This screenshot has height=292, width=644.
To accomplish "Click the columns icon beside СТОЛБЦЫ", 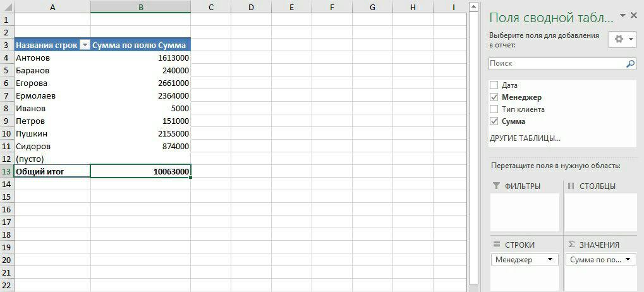I will click(x=571, y=186).
